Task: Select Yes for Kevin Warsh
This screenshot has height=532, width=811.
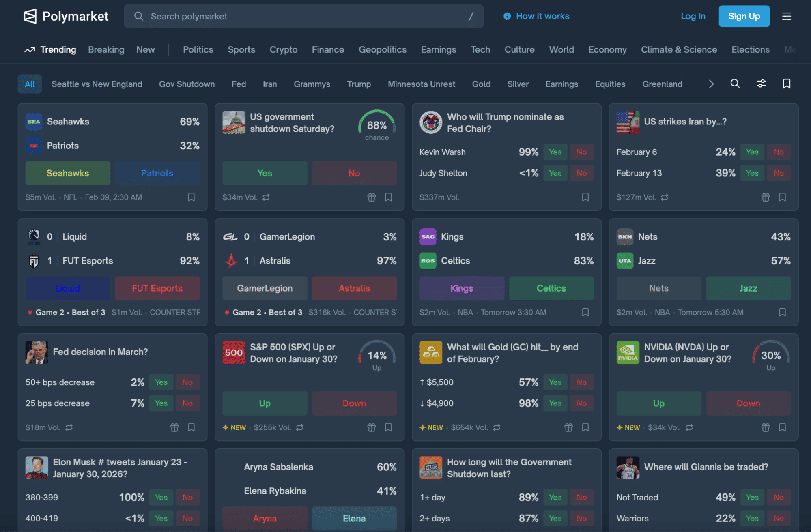Action: click(555, 152)
